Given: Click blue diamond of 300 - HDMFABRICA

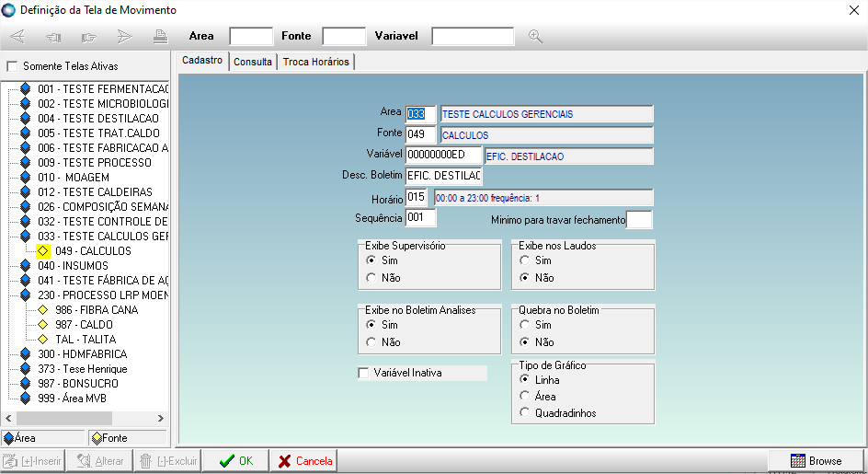Looking at the screenshot, I should (26, 353).
